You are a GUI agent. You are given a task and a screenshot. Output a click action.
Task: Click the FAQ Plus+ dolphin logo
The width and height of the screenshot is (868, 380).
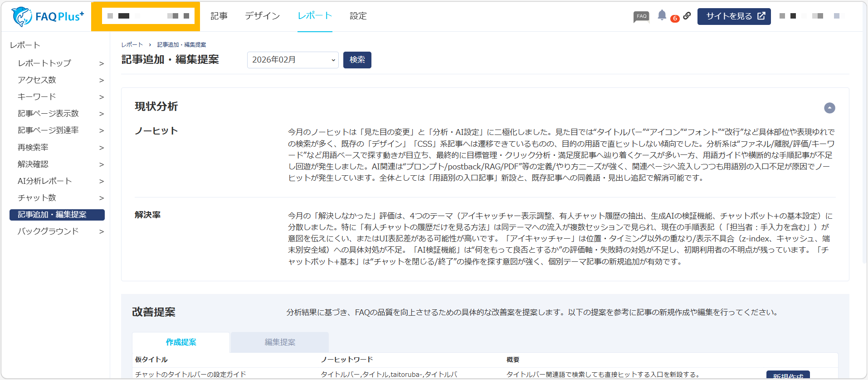tap(47, 16)
